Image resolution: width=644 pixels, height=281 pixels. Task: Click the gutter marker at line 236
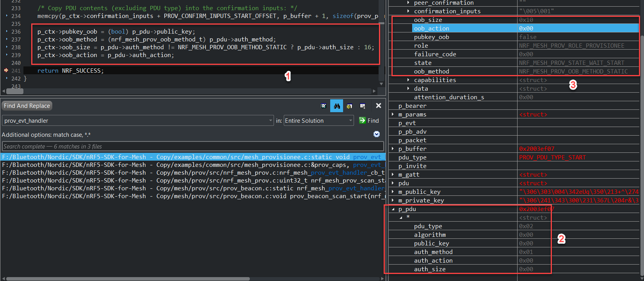pyautogui.click(x=7, y=32)
